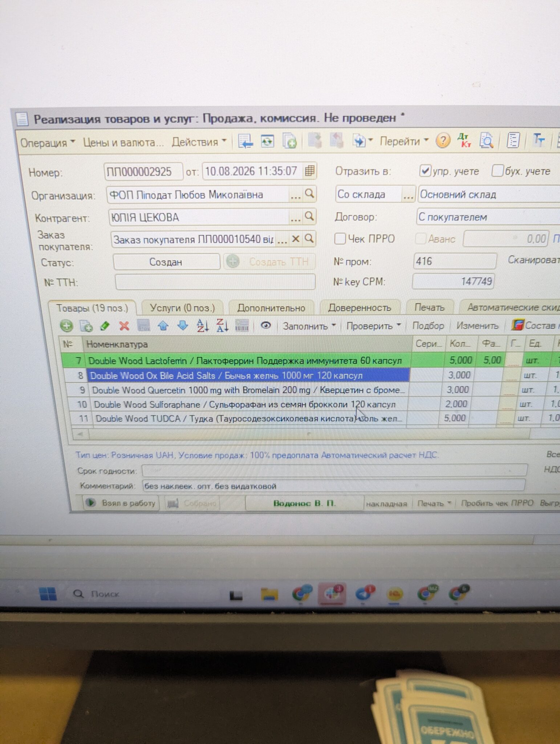Open the document preview magnifier icon
560x744 pixels.
[486, 140]
